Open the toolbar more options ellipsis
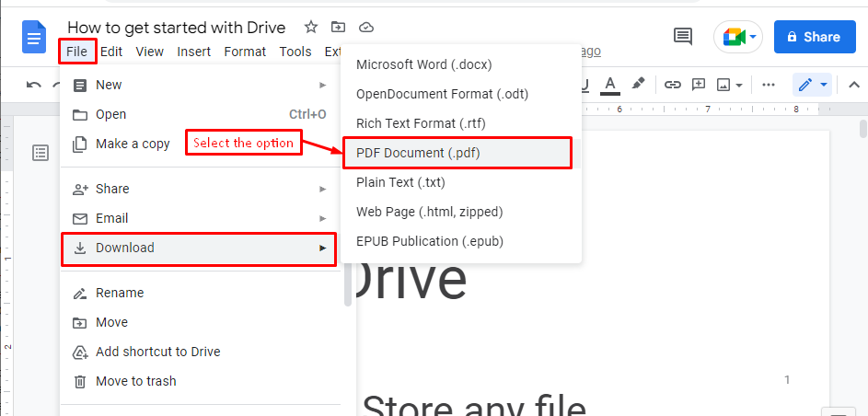868x416 pixels. (x=769, y=85)
